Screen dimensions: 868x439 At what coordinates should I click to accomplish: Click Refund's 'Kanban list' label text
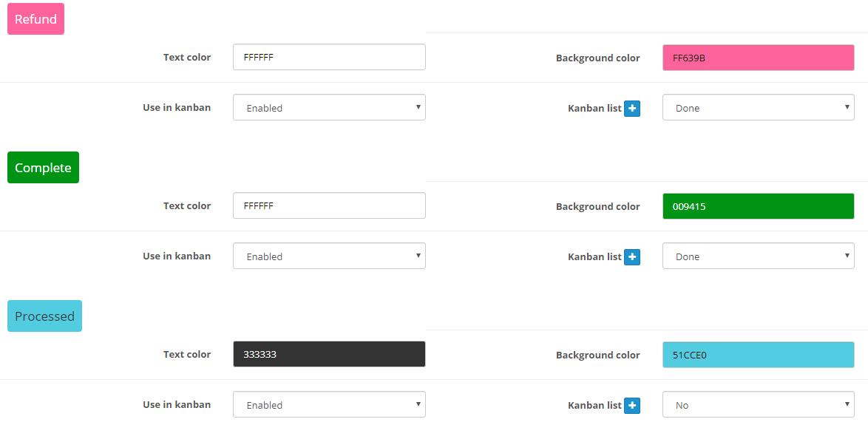(x=594, y=108)
